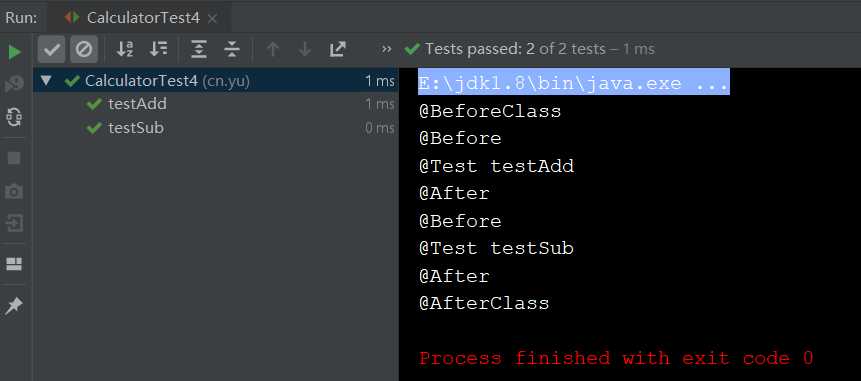
Task: Click the dump threads camera icon
Action: point(14,191)
